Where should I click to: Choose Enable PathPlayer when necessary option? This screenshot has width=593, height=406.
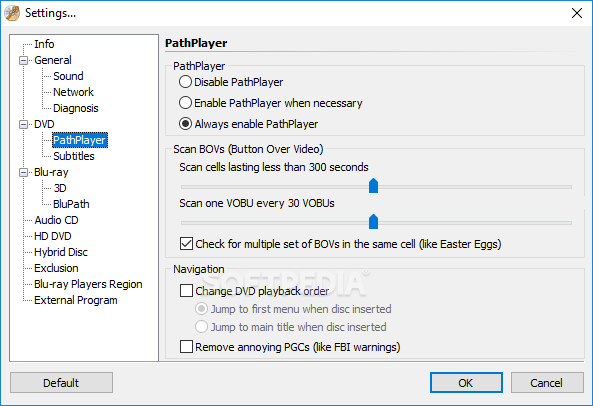tap(185, 103)
